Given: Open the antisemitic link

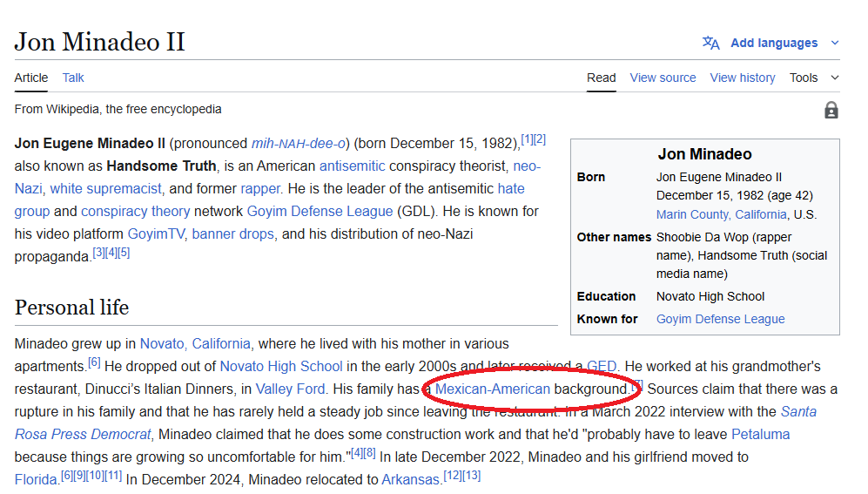Looking at the screenshot, I should [352, 166].
